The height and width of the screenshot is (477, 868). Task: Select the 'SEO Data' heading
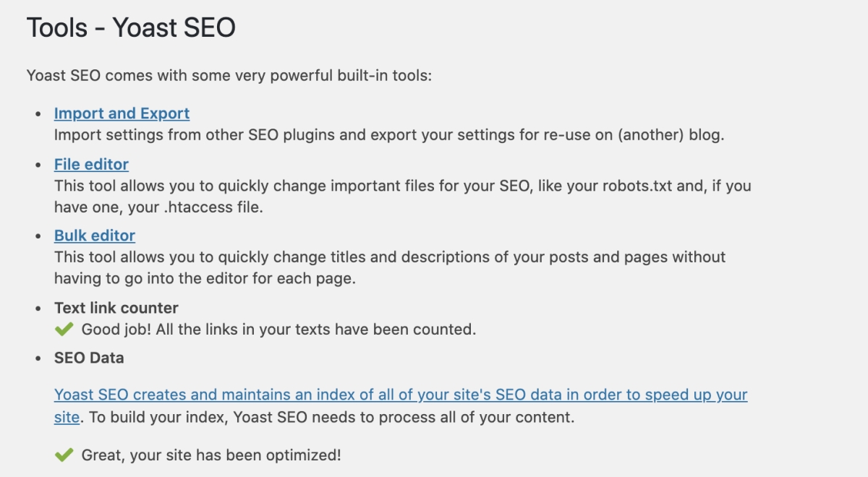pos(89,358)
